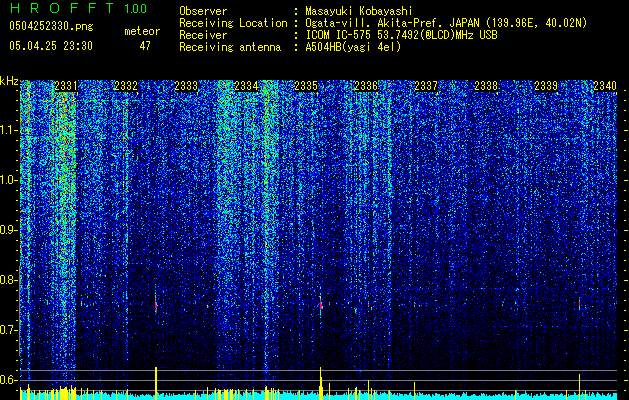This screenshot has width=629, height=400.
Task: Click the 2335 time marker
Action: click(x=306, y=86)
